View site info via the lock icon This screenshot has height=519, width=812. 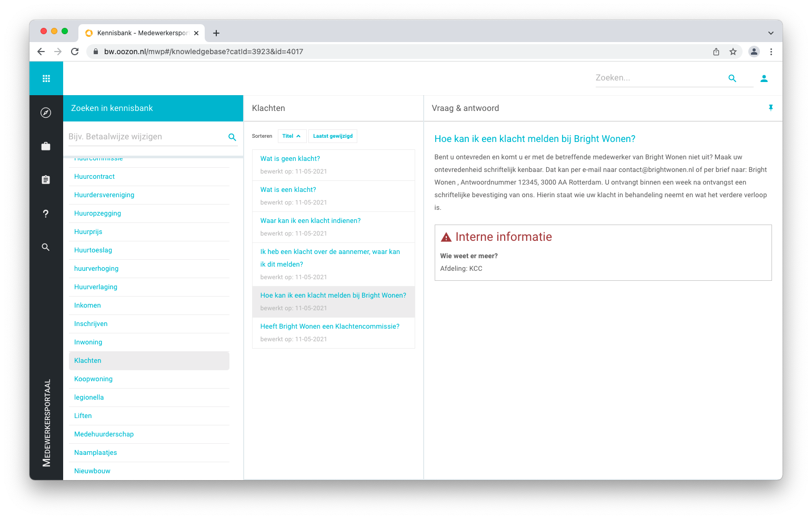96,52
